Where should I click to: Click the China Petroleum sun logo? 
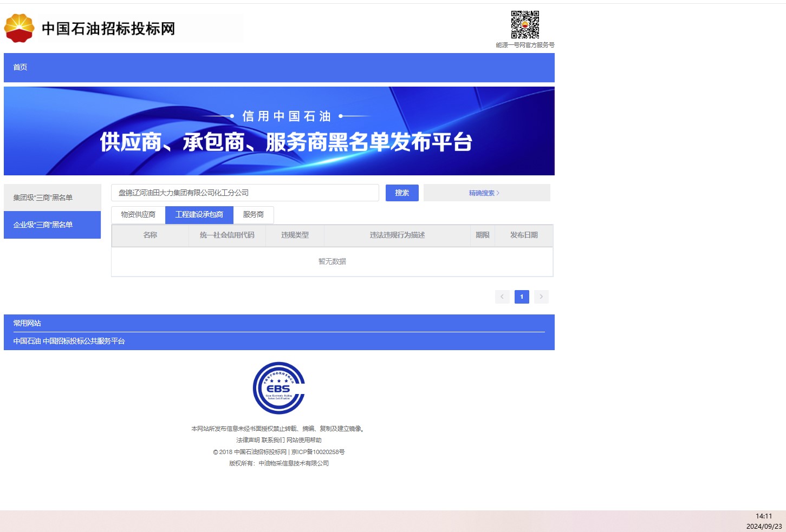click(x=19, y=28)
